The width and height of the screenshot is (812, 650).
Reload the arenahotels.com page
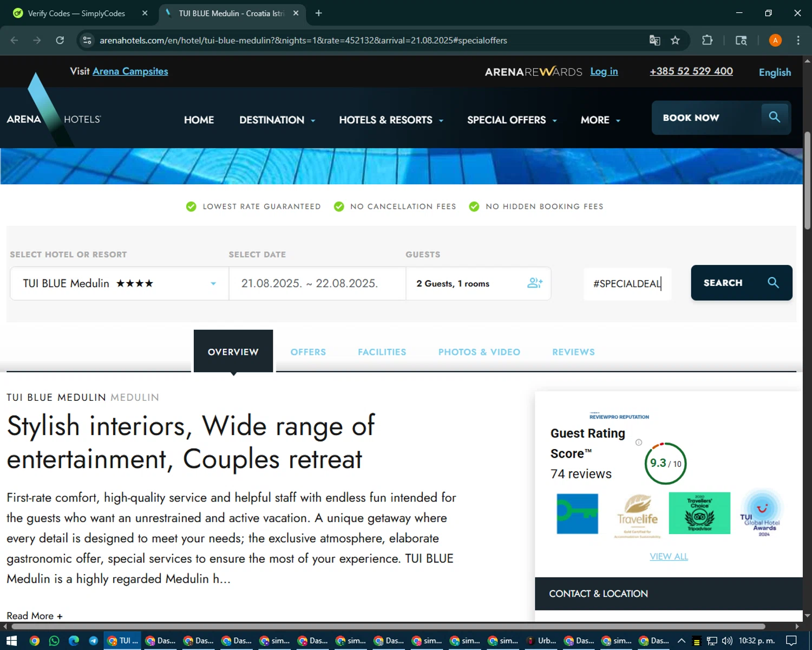[60, 40]
